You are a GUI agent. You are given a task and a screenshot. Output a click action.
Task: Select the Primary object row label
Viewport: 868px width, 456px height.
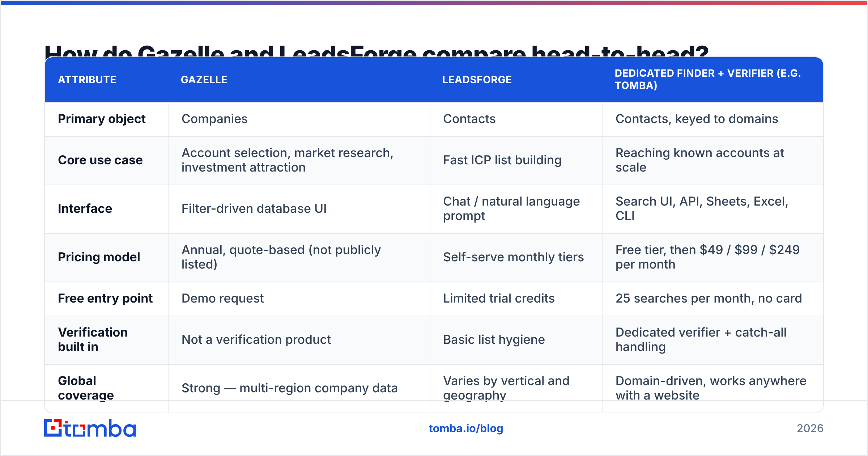coord(102,119)
